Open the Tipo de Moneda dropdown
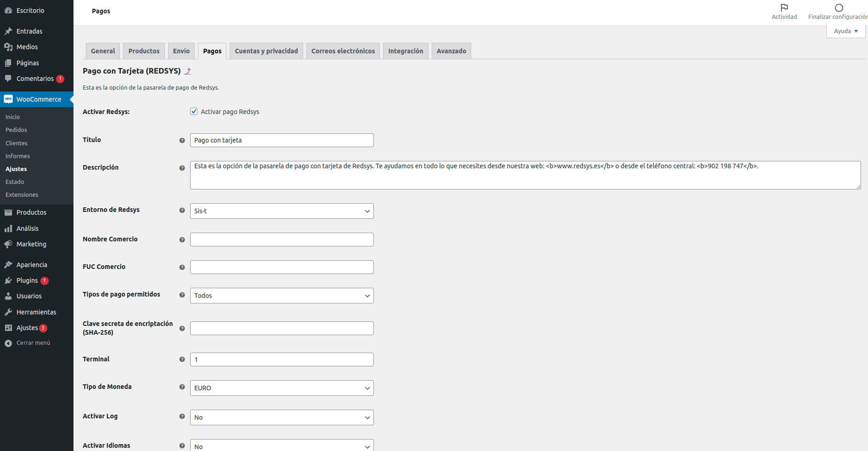The width and height of the screenshot is (868, 451). (x=282, y=388)
